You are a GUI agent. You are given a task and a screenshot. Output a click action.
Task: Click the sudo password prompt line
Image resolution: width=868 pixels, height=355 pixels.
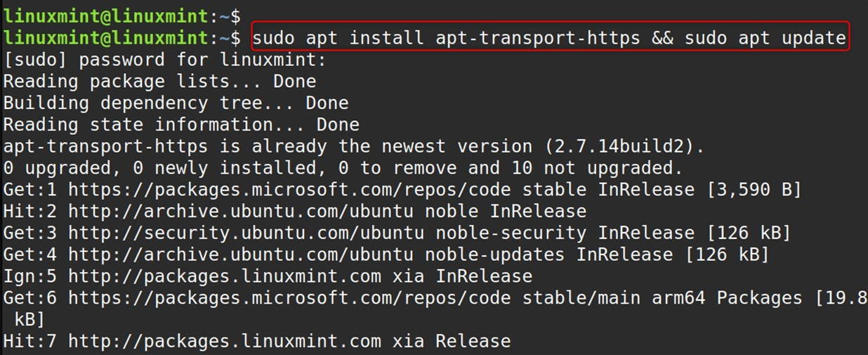pos(165,59)
